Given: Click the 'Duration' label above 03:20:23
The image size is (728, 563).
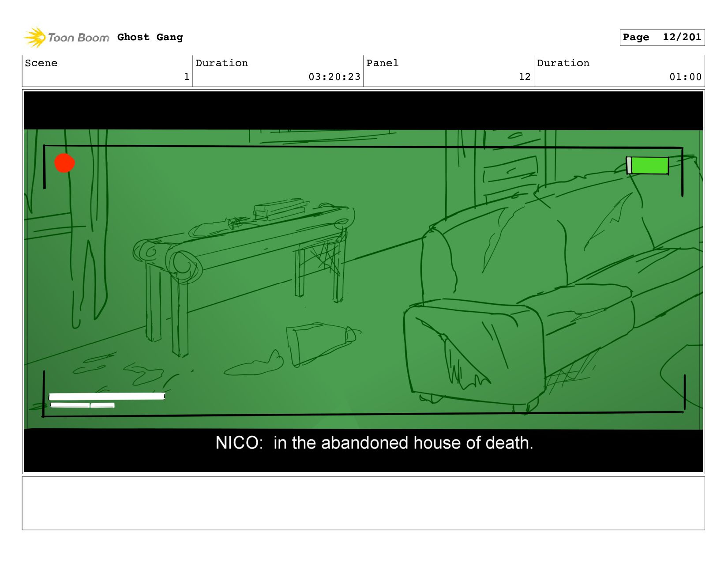Looking at the screenshot, I should (x=221, y=63).
